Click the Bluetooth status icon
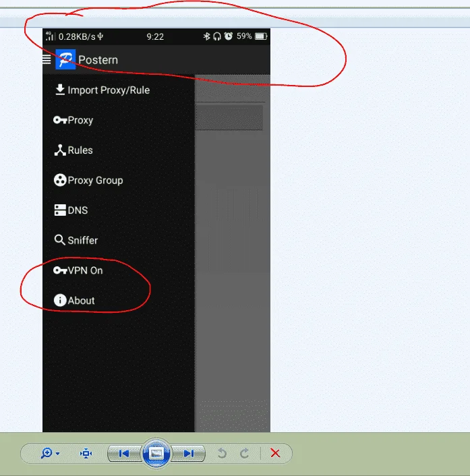470x476 pixels. [206, 36]
